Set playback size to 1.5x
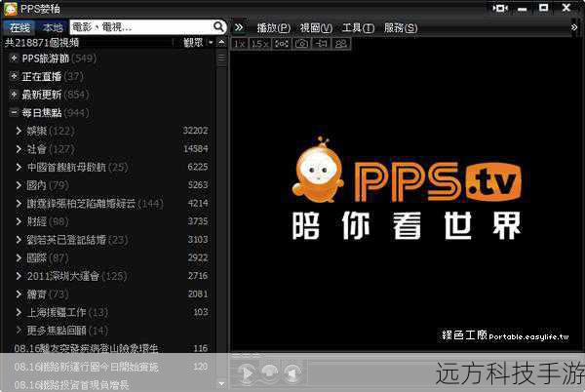This screenshot has width=585, height=392. (x=259, y=44)
